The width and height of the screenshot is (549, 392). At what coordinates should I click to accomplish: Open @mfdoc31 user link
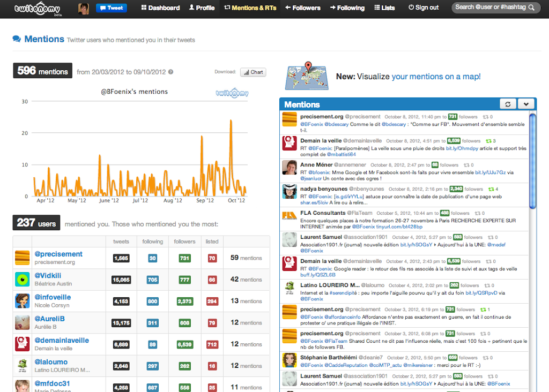52,383
